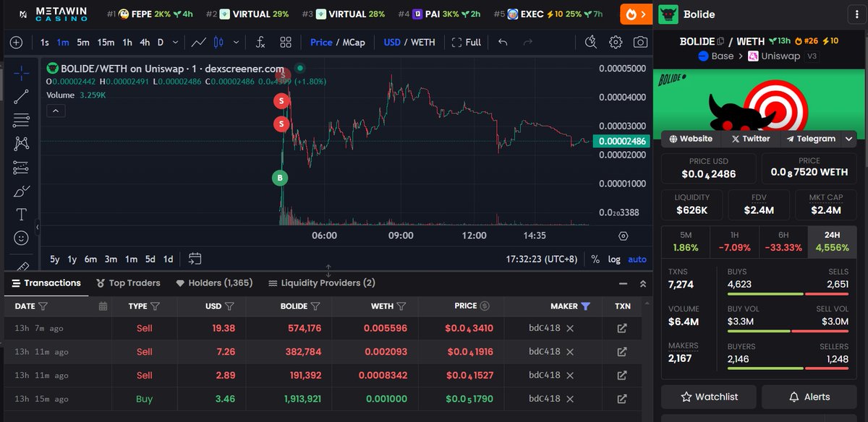Open the Bolide Twitter link
This screenshot has height=422, width=868.
coord(750,139)
